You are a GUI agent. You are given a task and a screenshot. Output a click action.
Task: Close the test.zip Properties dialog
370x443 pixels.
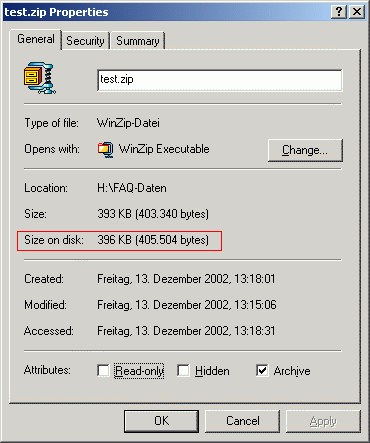pos(357,12)
